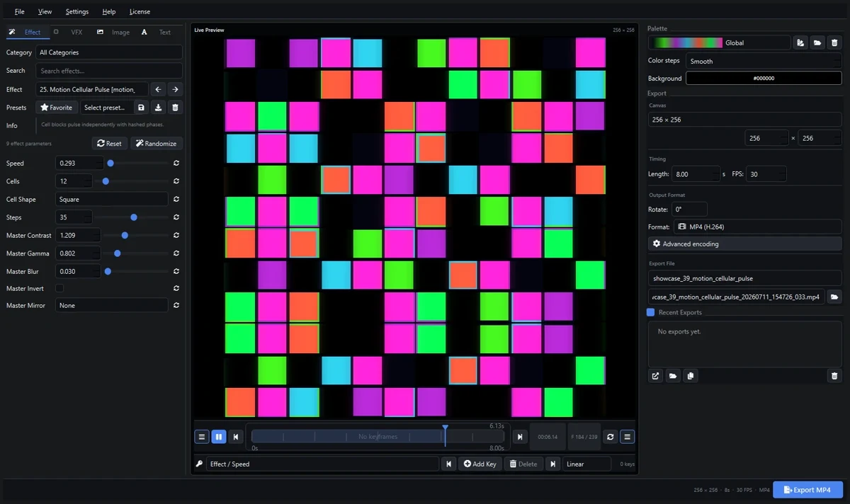This screenshot has height=504, width=850.
Task: Reset the Master Mirror parameter with its refresh icon
Action: pos(176,306)
